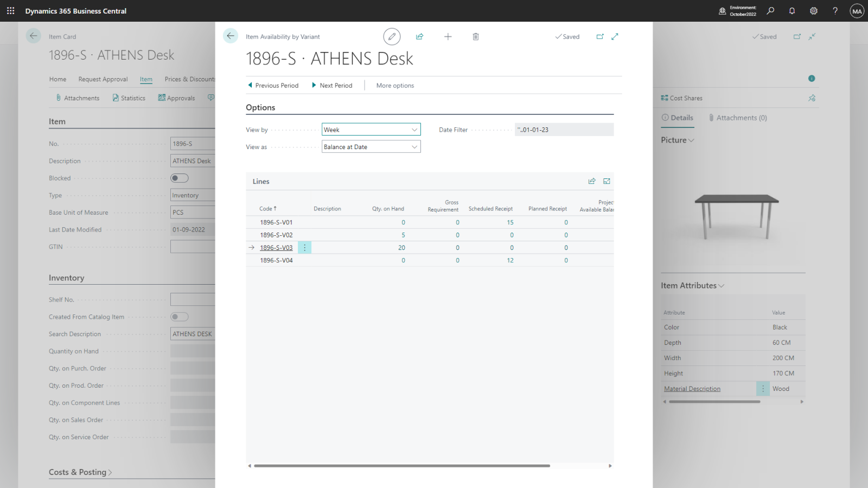This screenshot has width=868, height=488.
Task: Click the plus icon to add new
Action: [x=448, y=36]
